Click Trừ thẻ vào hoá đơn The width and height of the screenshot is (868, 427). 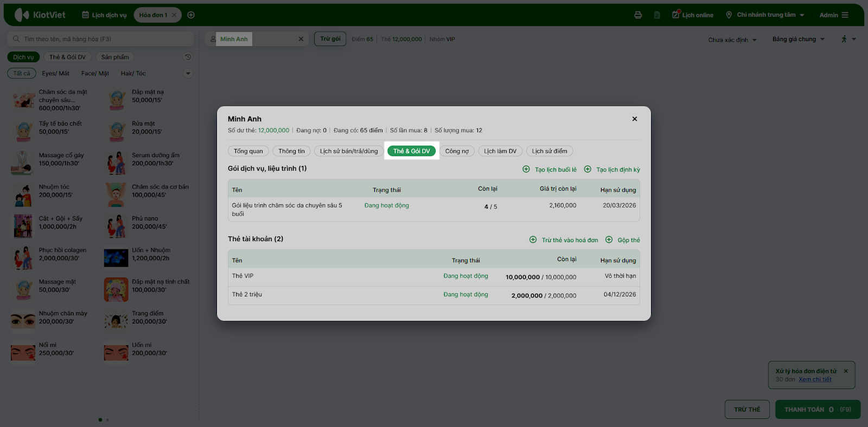pos(564,240)
